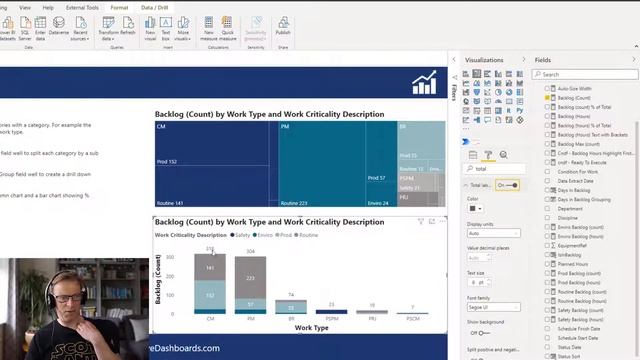The height and width of the screenshot is (360, 640).
Task: Click the Refresh ribbon button
Action: coord(128,26)
